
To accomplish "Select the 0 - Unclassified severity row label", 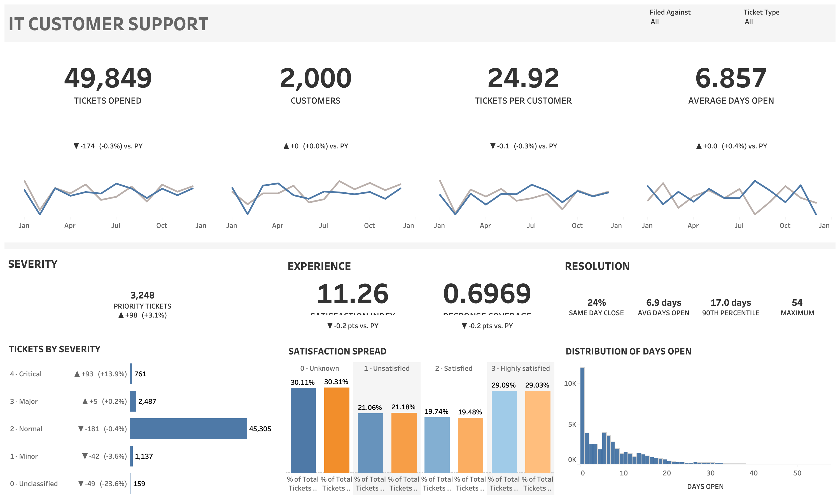I will pyautogui.click(x=34, y=484).
